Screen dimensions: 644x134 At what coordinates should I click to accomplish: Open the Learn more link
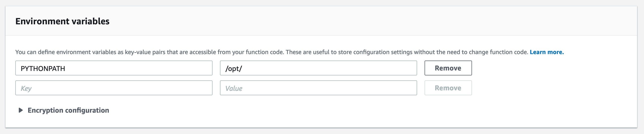coord(546,52)
